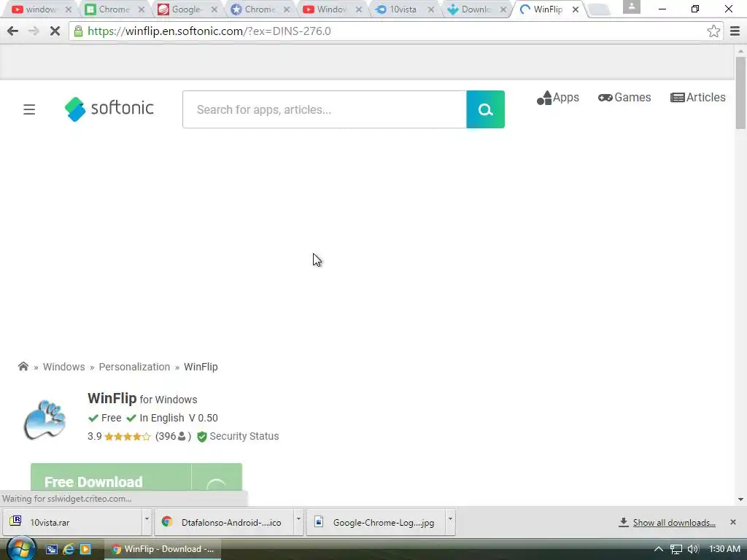Click the teal search magnifier button
The height and width of the screenshot is (560, 747).
coord(485,109)
